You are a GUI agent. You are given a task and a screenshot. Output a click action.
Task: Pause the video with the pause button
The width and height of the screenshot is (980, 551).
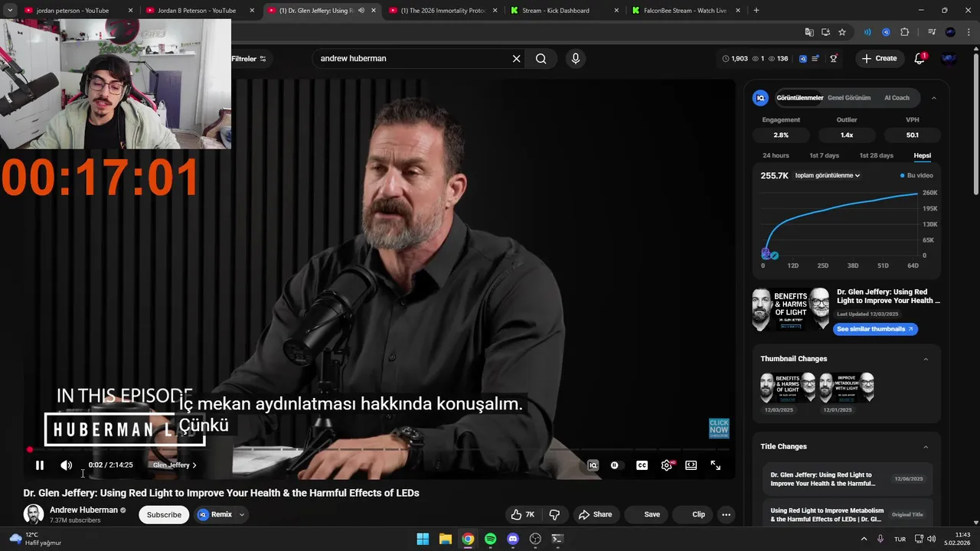pyautogui.click(x=40, y=465)
